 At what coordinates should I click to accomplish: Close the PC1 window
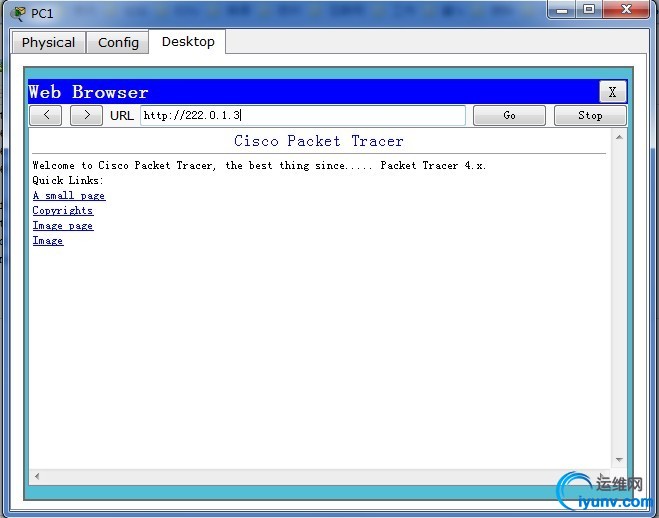[x=626, y=9]
